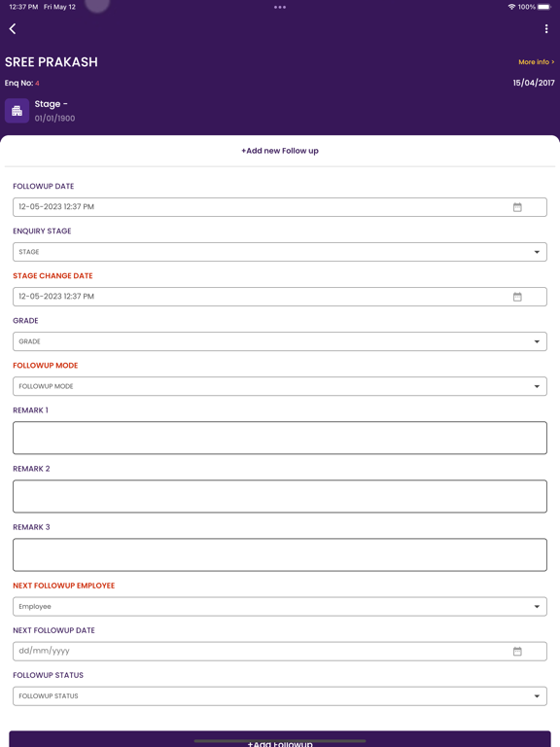This screenshot has width=560, height=747.
Task: Open calendar picker for Stage Change Date
Action: (x=517, y=297)
